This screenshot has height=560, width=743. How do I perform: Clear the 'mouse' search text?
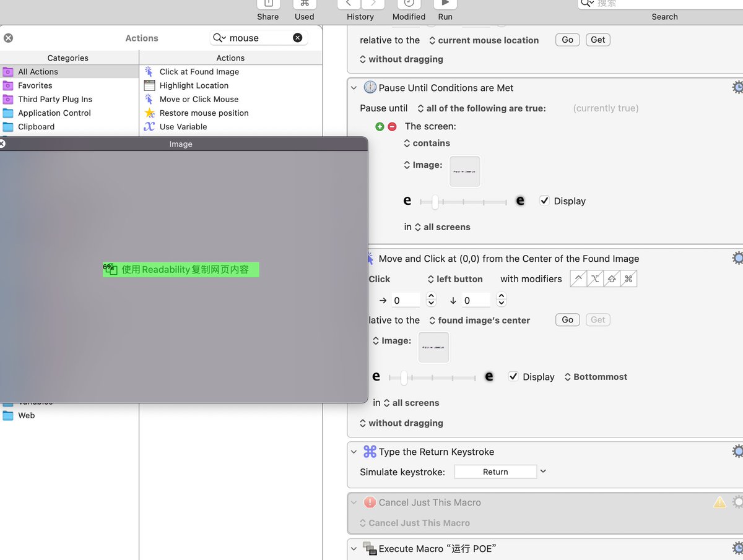298,38
